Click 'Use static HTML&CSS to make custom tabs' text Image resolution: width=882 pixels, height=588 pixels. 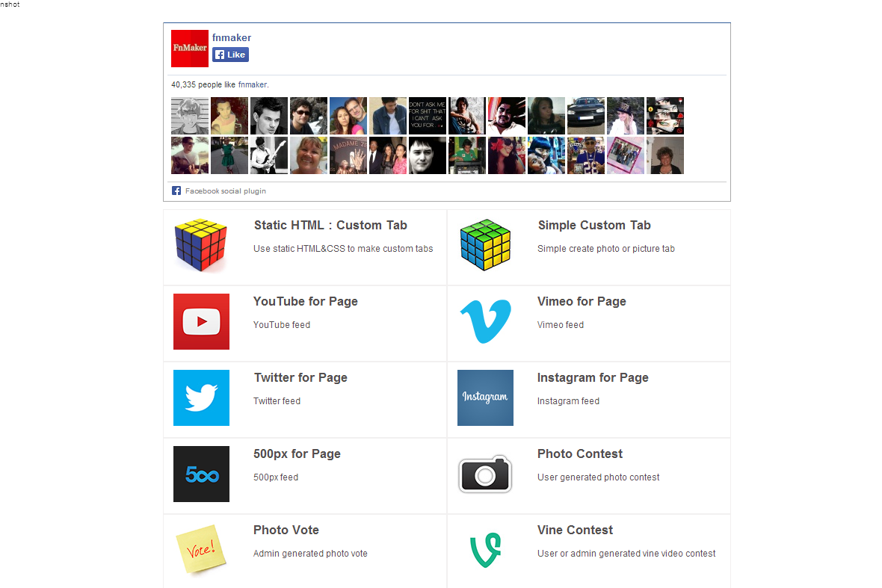[x=343, y=249]
